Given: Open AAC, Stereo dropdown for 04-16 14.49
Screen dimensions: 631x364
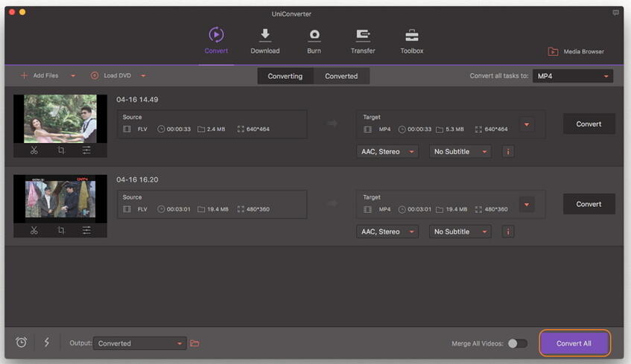Looking at the screenshot, I should [387, 152].
